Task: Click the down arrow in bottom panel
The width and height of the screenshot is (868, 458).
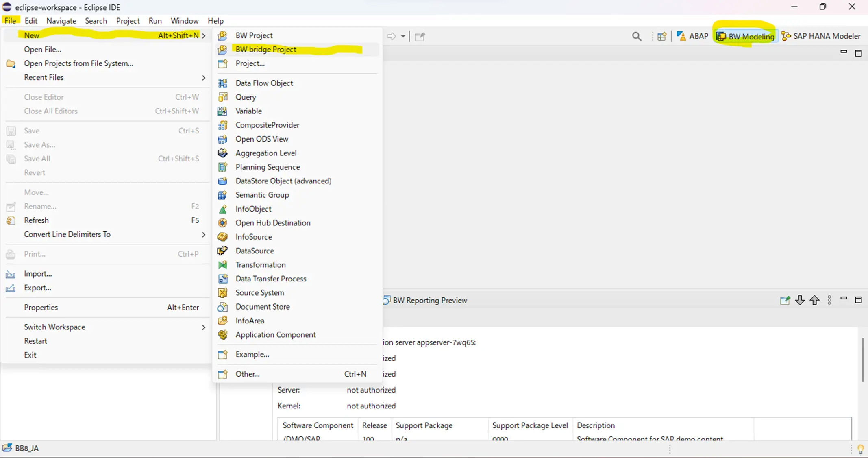Action: (x=800, y=300)
